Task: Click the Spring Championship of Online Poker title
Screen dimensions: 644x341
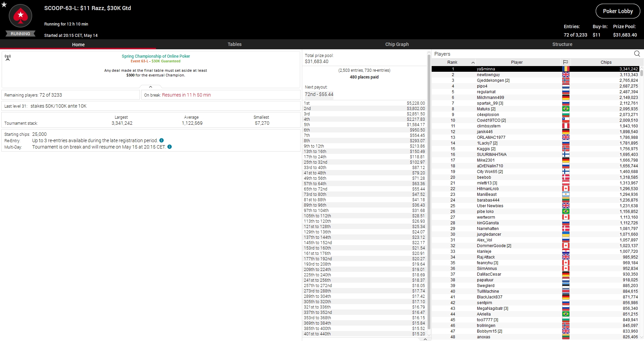Action: coord(156,56)
